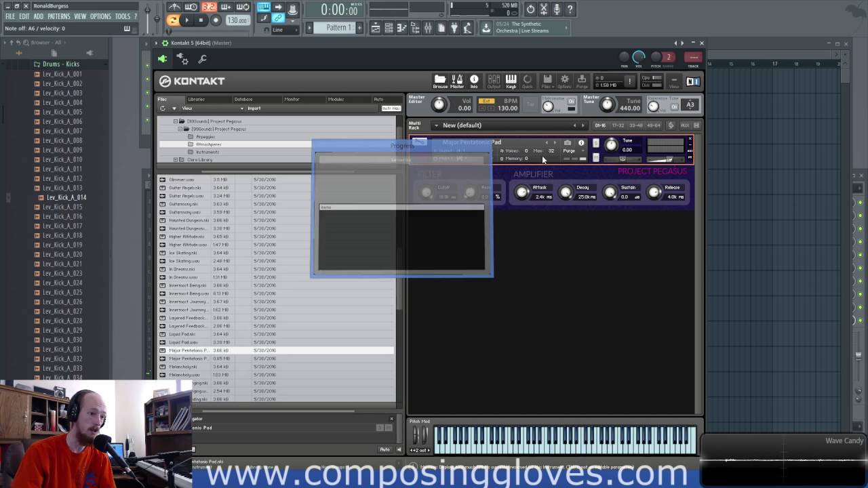This screenshot has width=868, height=488.
Task: Click the FL Studio stop button
Action: point(201,20)
